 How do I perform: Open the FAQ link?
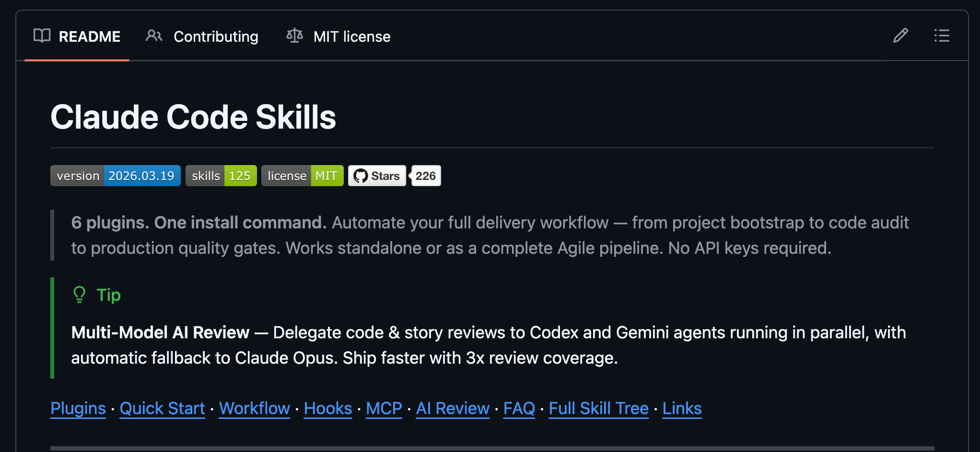tap(519, 408)
